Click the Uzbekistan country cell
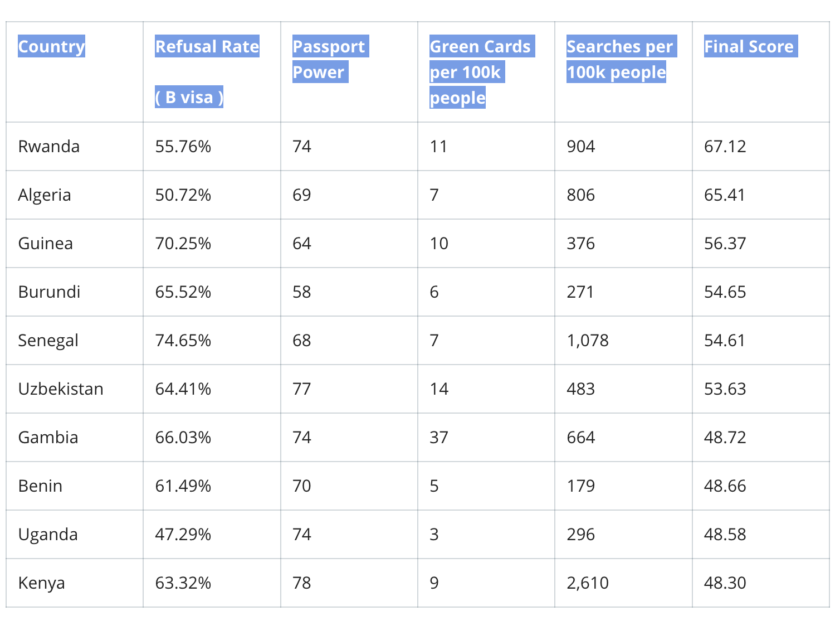 (61, 389)
